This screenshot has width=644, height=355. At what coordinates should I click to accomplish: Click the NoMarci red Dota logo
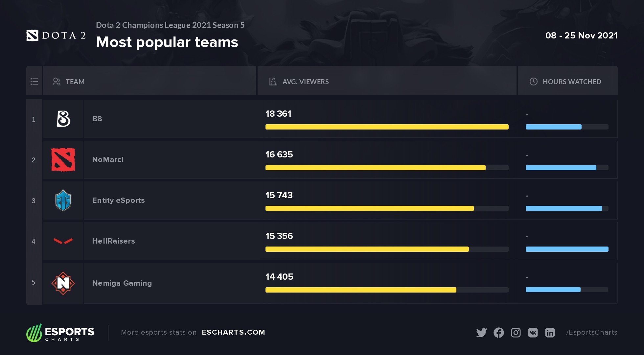pyautogui.click(x=63, y=160)
